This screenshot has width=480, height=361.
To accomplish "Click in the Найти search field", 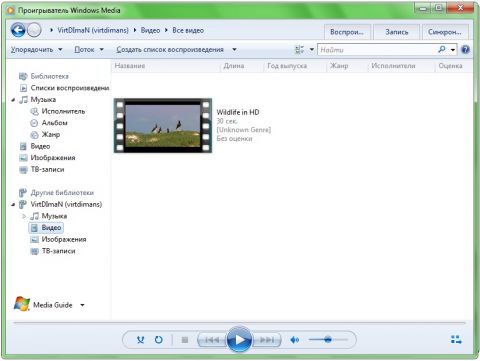I will (378, 50).
